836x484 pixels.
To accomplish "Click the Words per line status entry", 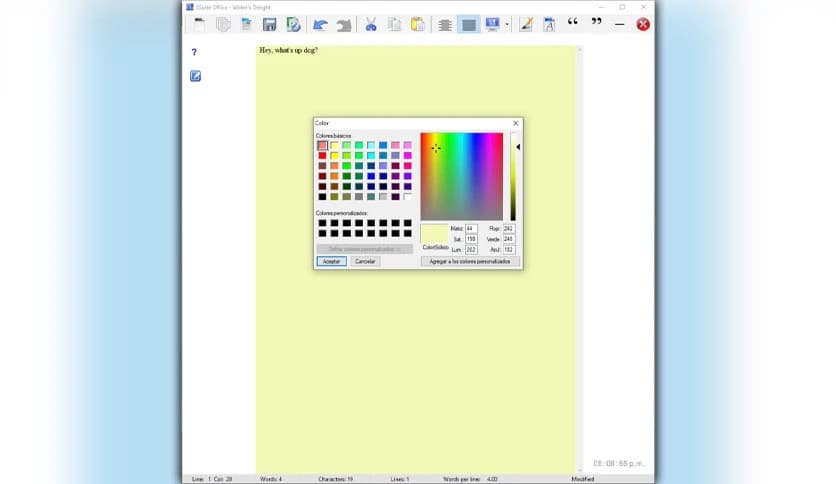I will (470, 479).
